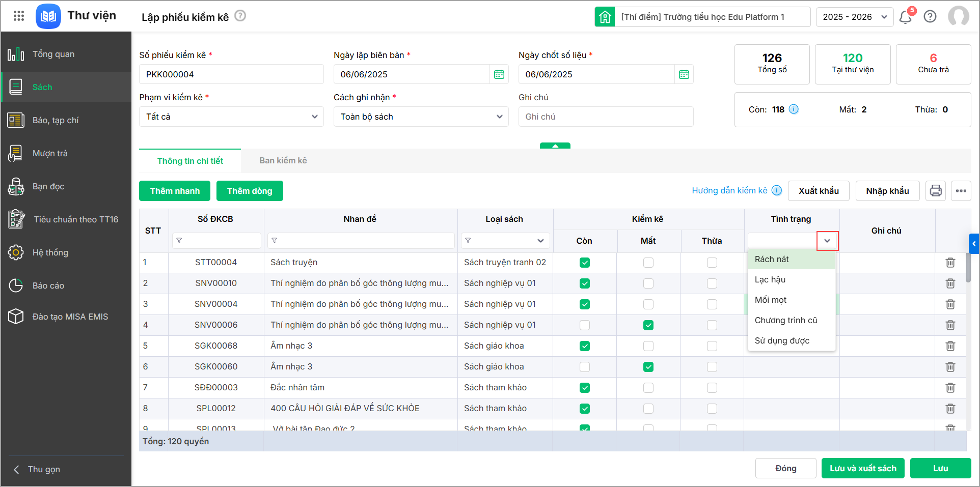Open the app grid launcher
The width and height of the screenshot is (980, 487).
19,16
